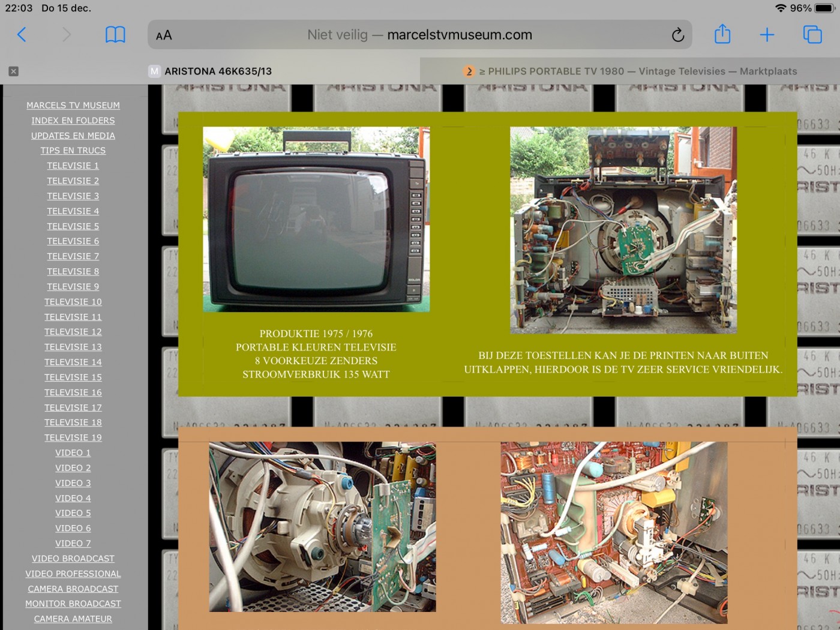Tap the photo of folded-out TV chassis
The width and height of the screenshot is (840, 630).
coord(623,230)
